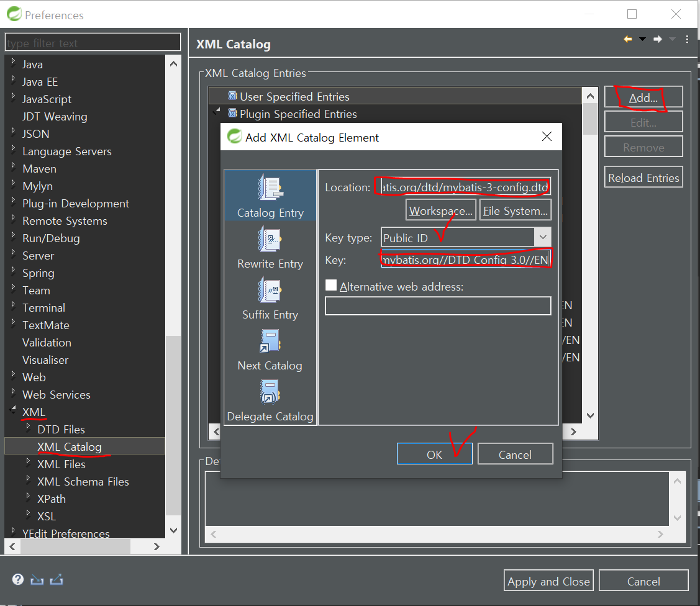Select XML Catalog in the tree
Screen dimensions: 700x606
pos(70,446)
